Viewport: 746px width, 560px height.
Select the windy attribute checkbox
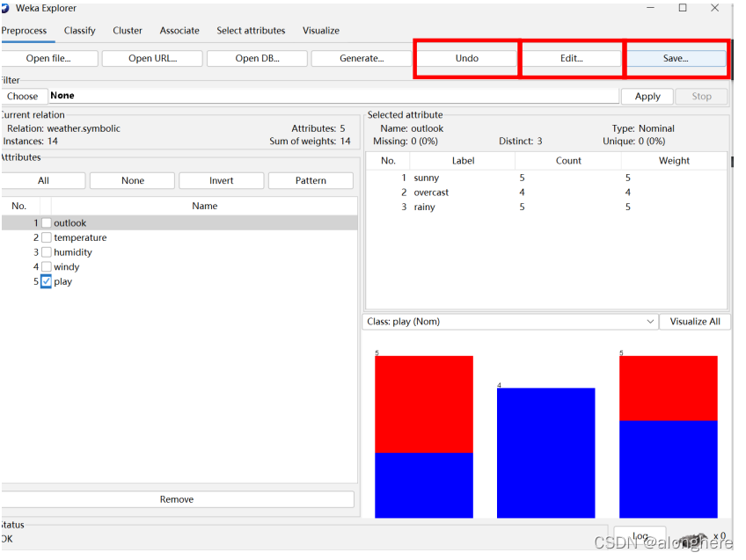[x=47, y=266]
